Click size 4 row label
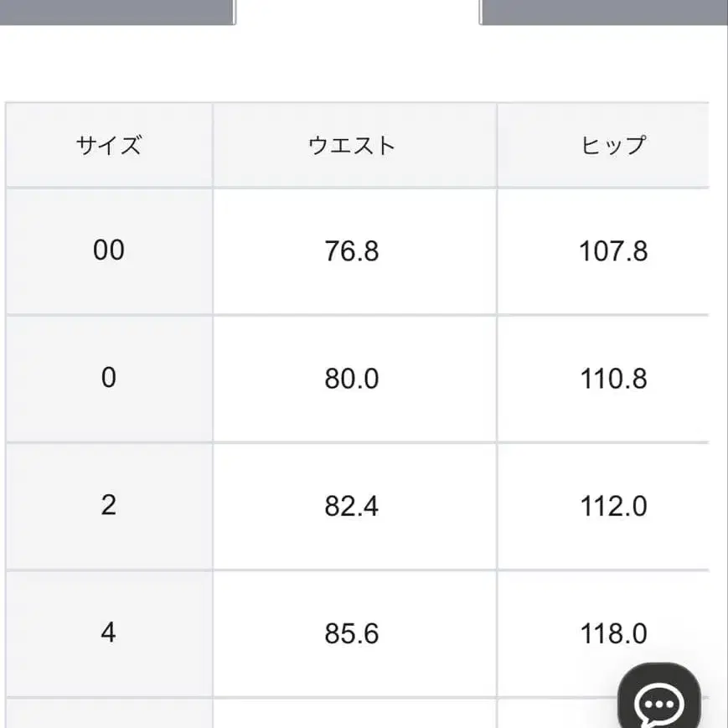728x728 pixels. [108, 633]
